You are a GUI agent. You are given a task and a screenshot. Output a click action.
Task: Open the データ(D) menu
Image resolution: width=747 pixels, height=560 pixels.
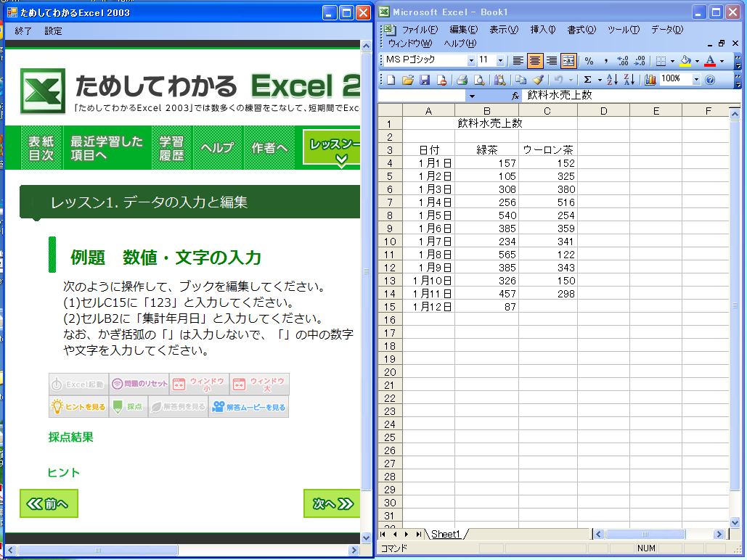pyautogui.click(x=667, y=30)
